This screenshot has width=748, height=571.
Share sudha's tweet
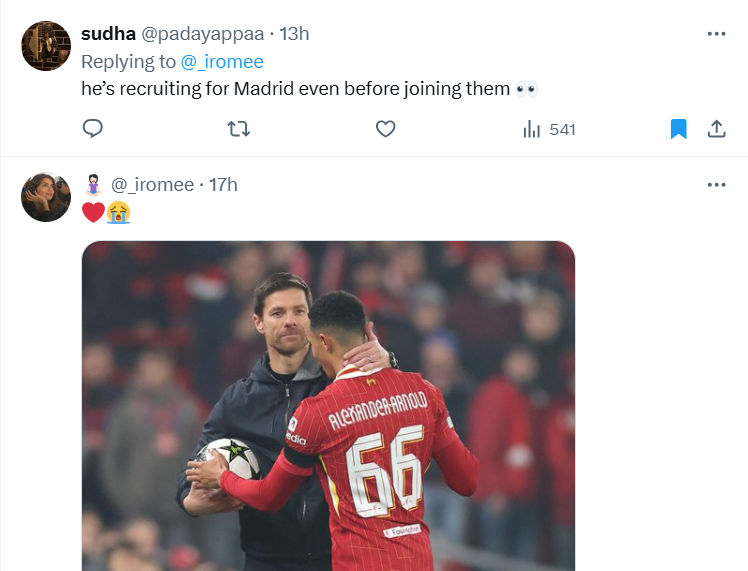(716, 129)
